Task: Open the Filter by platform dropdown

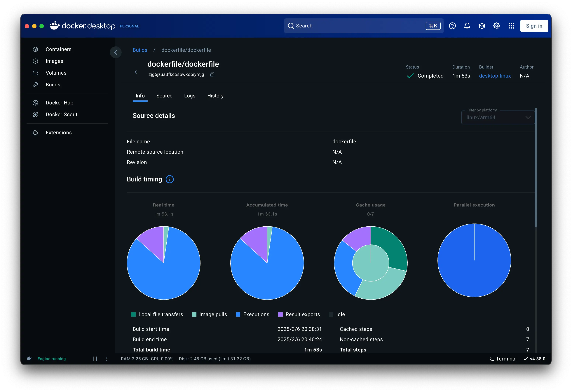Action: (498, 117)
